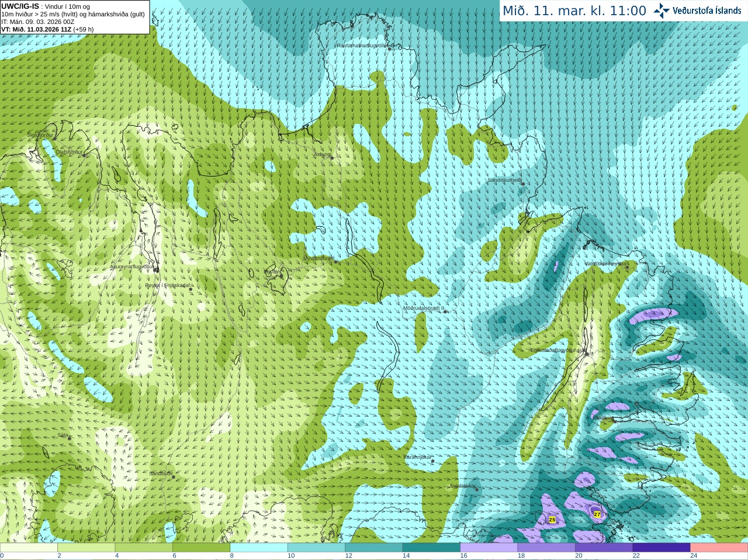Click the VT: Mið. 11.03.2026 11Z line
748x560 pixels.
pos(47,29)
